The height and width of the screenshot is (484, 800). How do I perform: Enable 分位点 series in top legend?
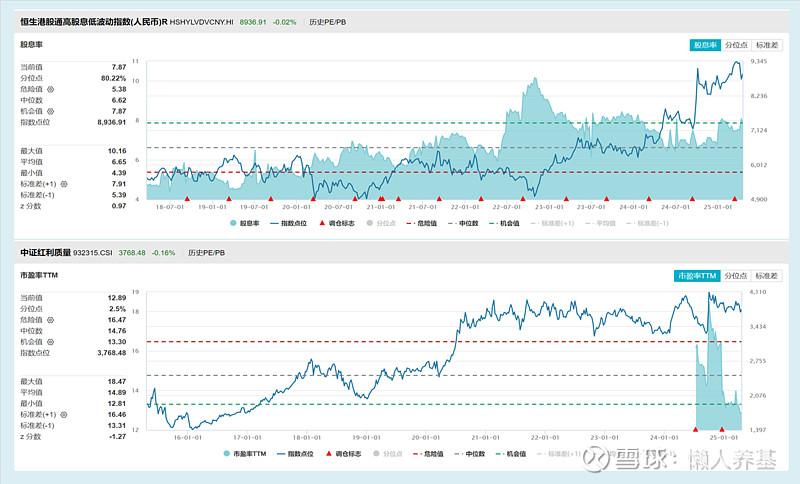[x=381, y=223]
